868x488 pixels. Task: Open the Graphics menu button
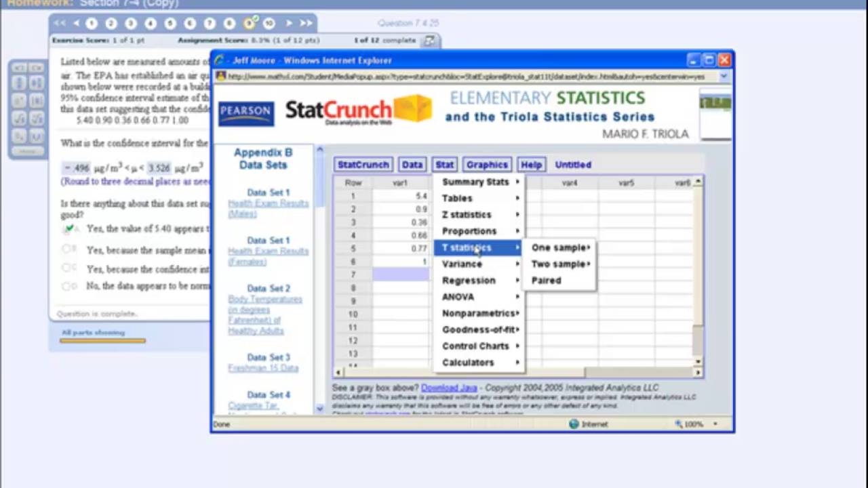pos(487,165)
